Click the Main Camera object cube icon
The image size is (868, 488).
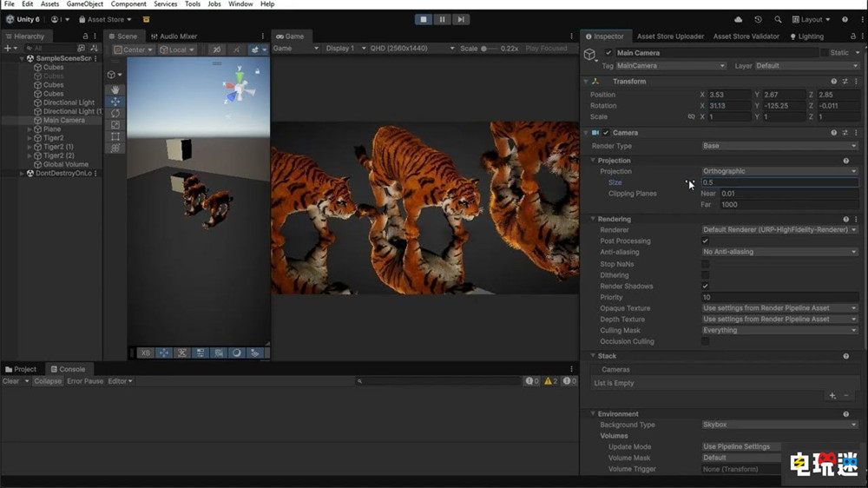pos(590,55)
